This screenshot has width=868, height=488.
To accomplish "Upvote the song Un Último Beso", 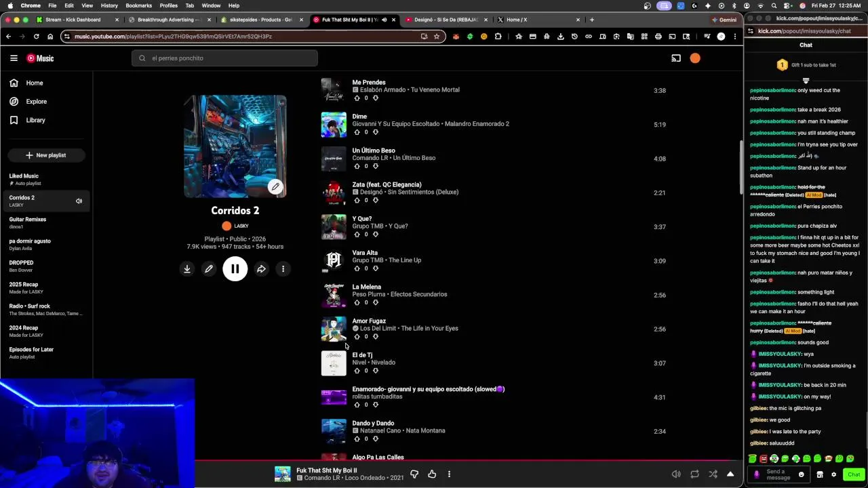I will (x=357, y=166).
